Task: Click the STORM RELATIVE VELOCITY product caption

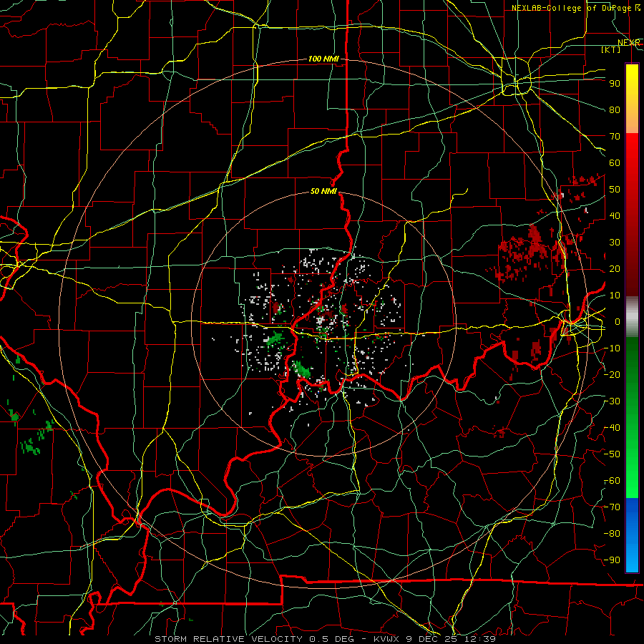Action: (326, 639)
